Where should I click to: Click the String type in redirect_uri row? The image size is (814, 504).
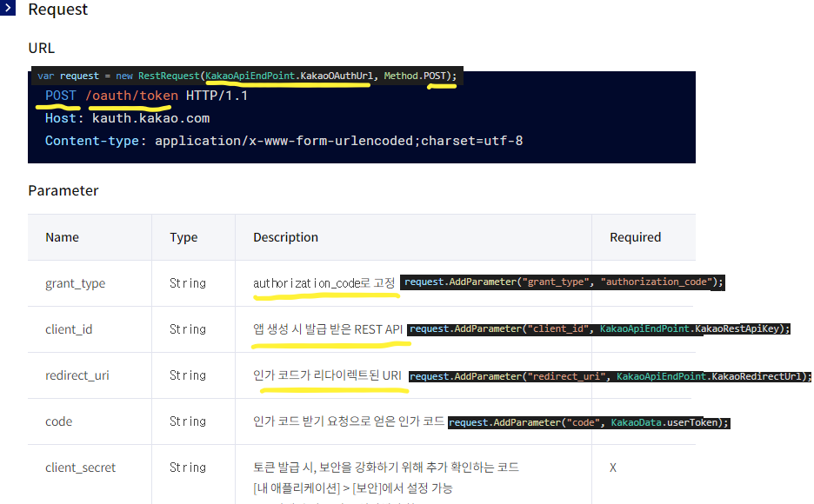(x=188, y=375)
